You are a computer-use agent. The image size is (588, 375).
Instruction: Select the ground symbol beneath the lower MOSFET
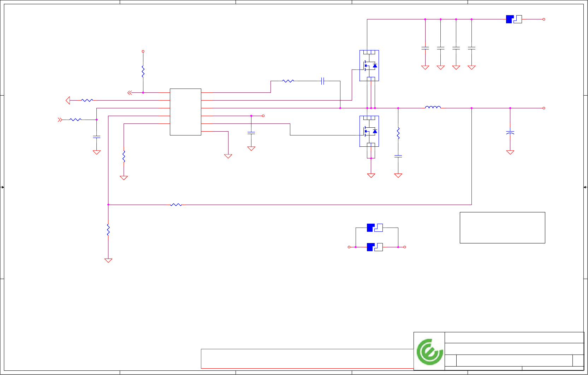[x=371, y=175]
